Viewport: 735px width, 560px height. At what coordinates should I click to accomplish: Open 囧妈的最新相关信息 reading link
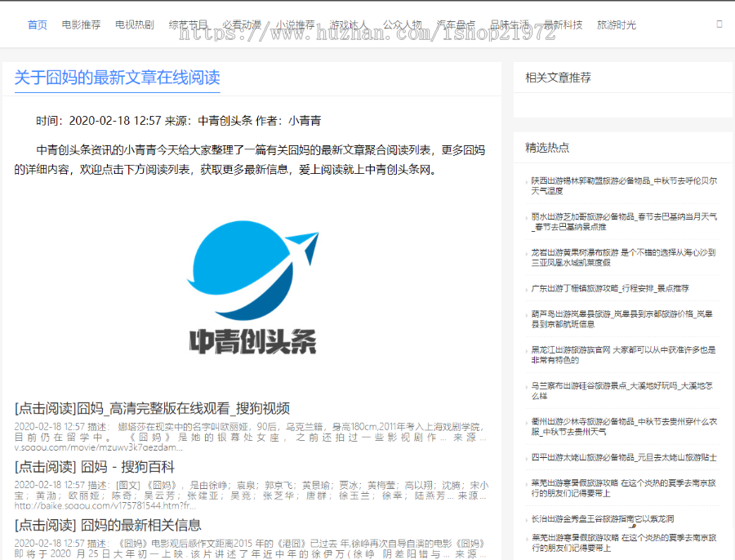click(108, 525)
